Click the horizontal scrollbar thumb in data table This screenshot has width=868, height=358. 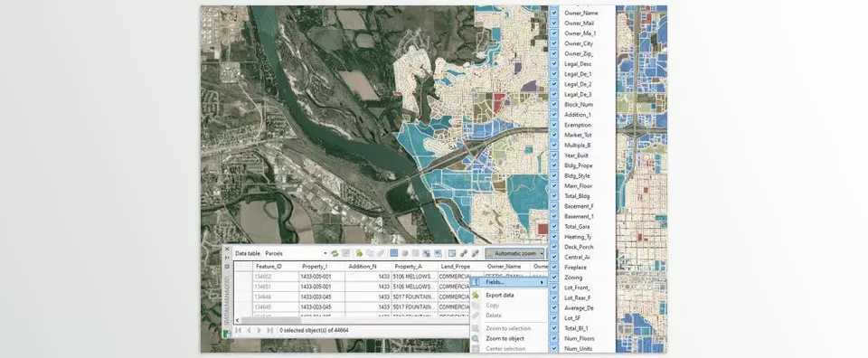coord(271,320)
